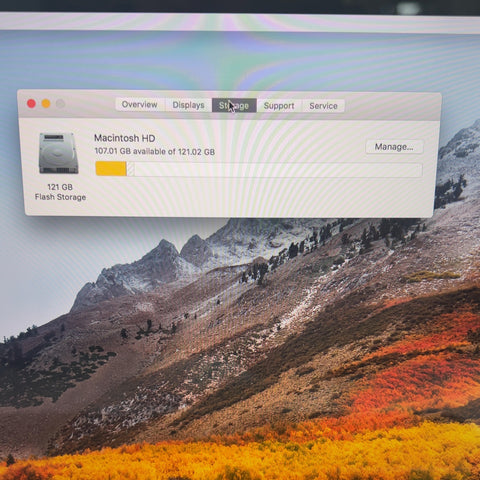Minimize window using the yellow button
480x480 pixels.
[46, 104]
